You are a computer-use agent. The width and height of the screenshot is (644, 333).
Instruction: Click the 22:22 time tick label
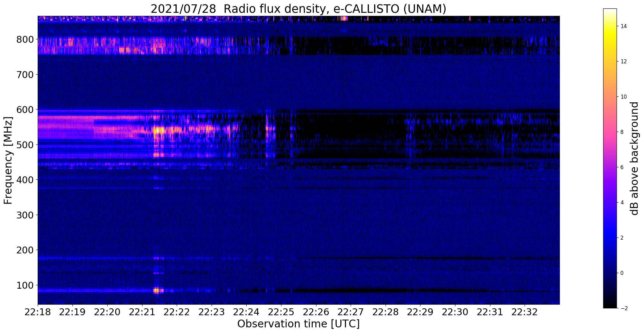pyautogui.click(x=177, y=312)
